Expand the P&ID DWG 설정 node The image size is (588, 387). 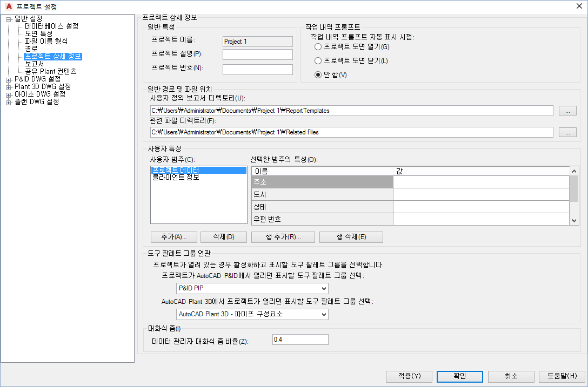[8, 80]
